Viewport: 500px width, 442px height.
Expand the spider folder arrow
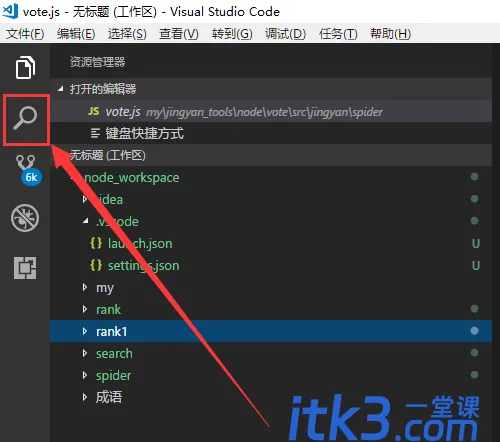pyautogui.click(x=85, y=375)
